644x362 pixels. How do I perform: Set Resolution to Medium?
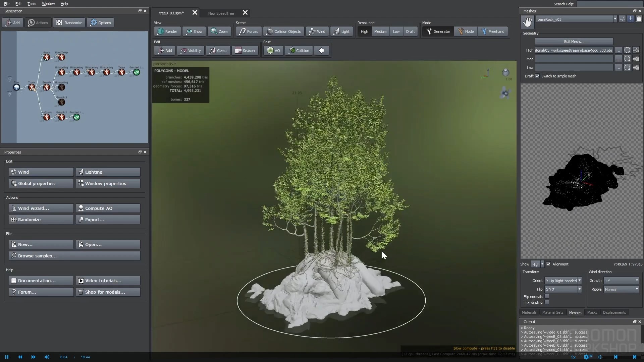[x=380, y=31]
